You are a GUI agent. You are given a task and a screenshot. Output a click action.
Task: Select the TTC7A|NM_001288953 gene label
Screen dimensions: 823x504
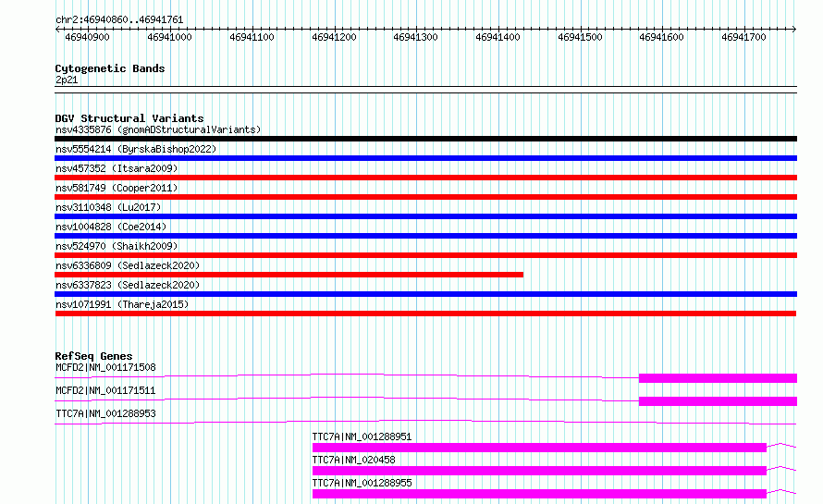pos(105,413)
